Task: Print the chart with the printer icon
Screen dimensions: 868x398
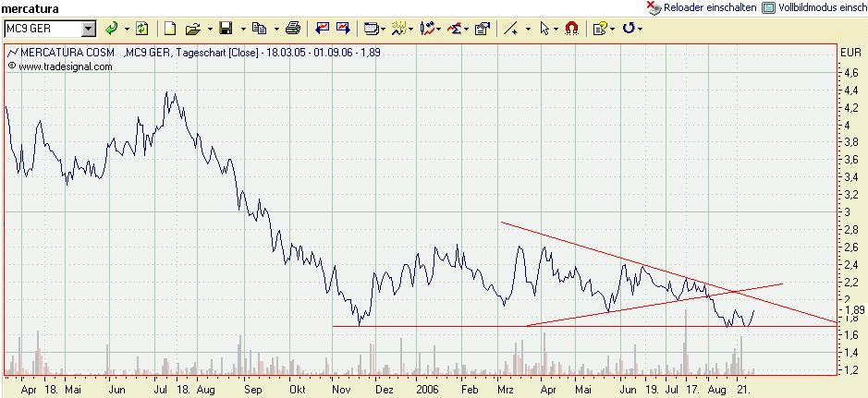Action: click(293, 29)
